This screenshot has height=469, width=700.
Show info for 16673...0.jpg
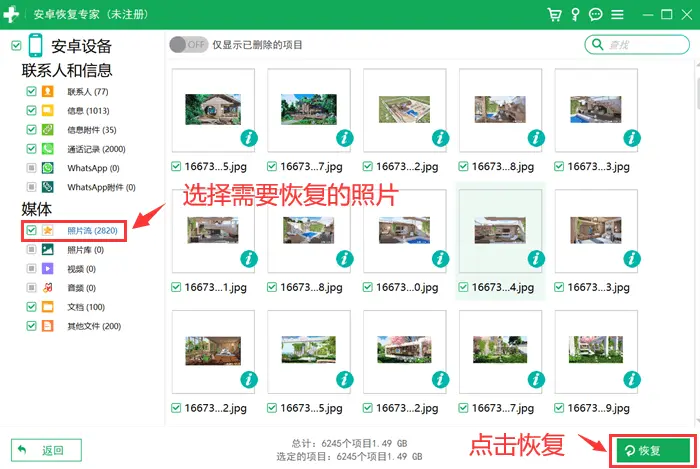440,259
